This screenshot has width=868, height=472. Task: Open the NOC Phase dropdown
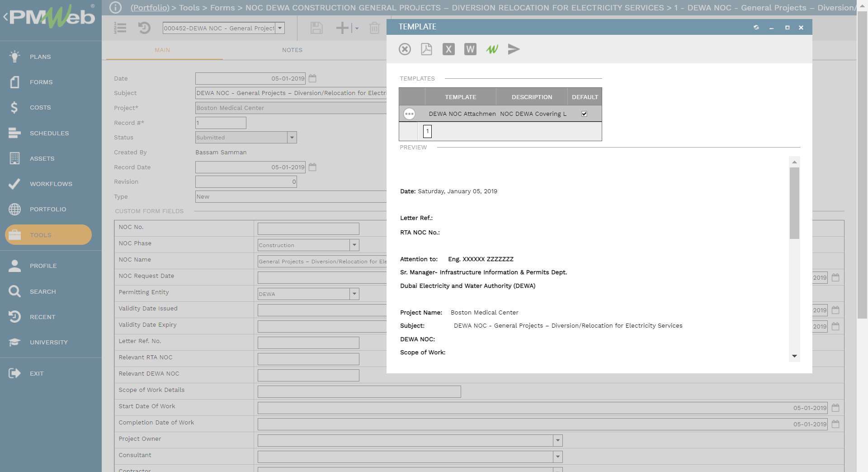(354, 245)
